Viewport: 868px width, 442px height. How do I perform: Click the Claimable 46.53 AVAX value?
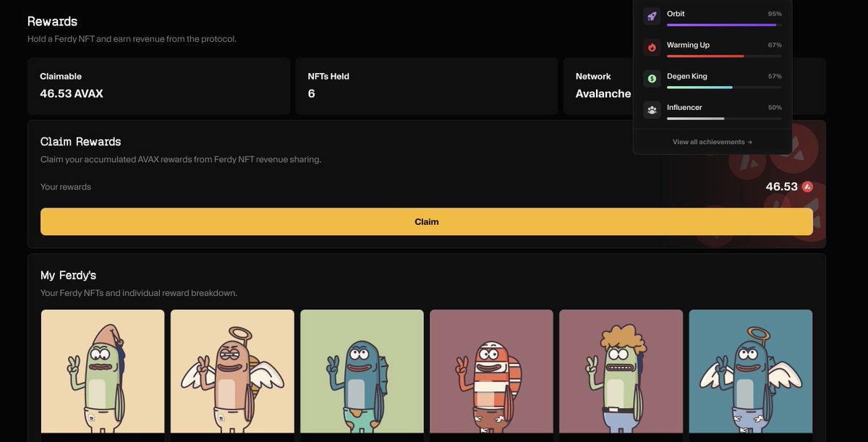[x=72, y=93]
